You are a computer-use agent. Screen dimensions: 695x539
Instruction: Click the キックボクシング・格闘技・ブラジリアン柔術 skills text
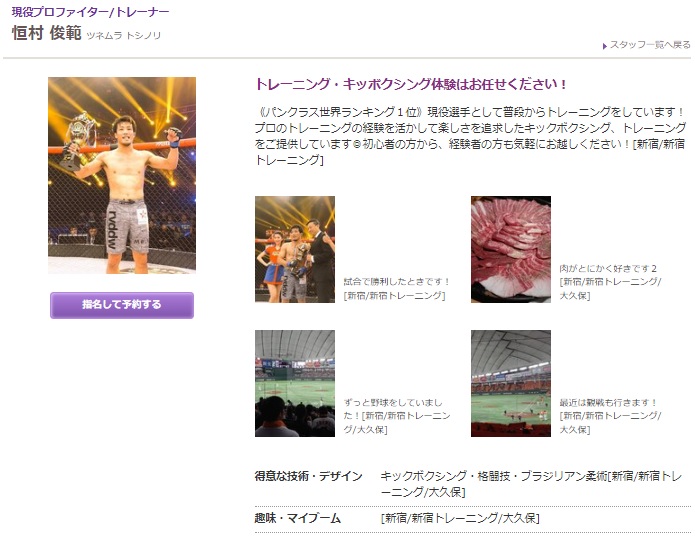(493, 477)
